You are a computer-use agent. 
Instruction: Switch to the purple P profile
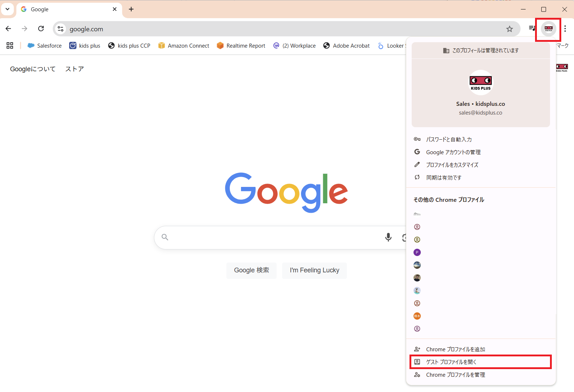pyautogui.click(x=417, y=252)
